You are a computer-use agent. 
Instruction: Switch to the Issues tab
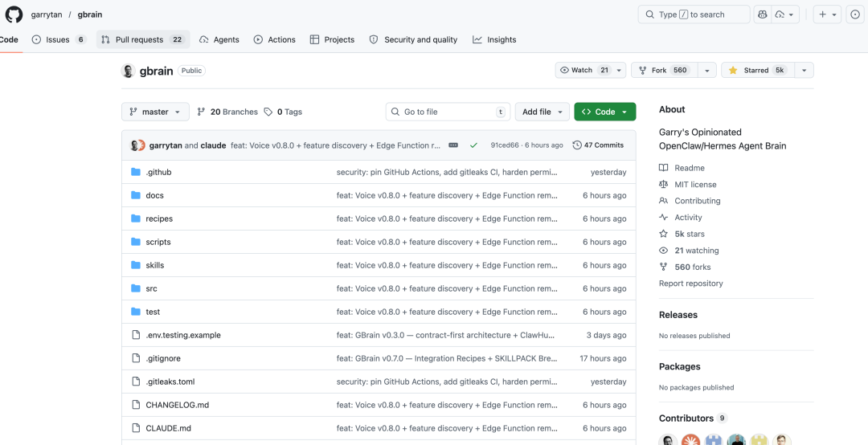(x=59, y=39)
